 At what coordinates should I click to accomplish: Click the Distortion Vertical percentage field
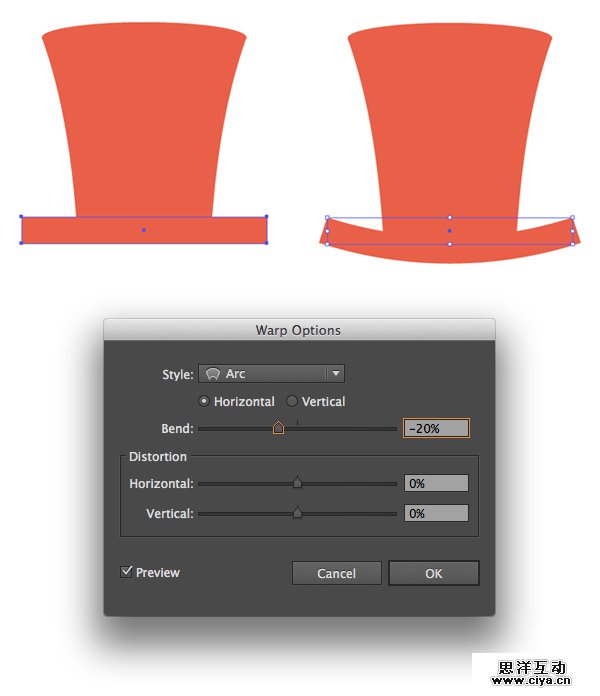pyautogui.click(x=436, y=513)
